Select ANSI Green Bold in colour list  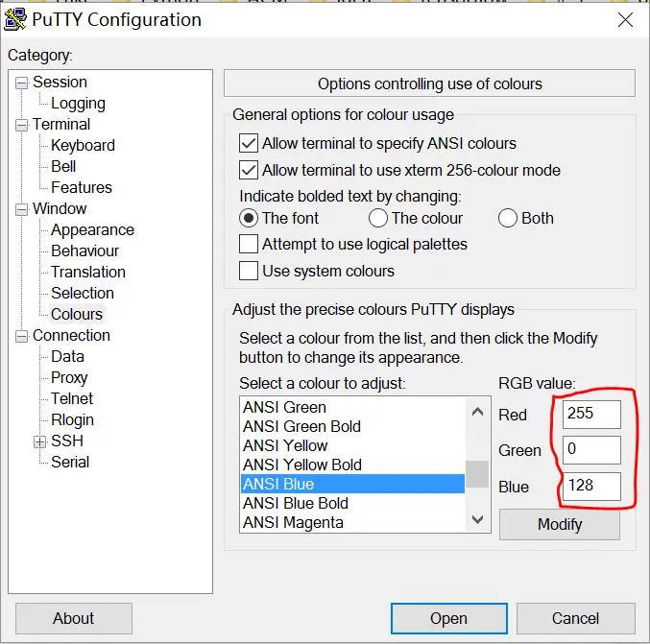[x=352, y=426]
